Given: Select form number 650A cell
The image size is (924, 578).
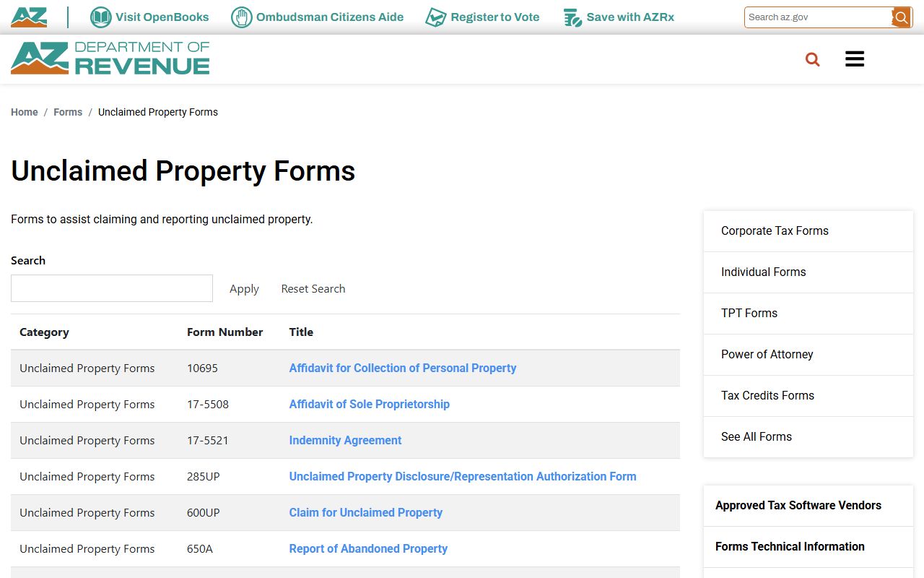Looking at the screenshot, I should (200, 548).
